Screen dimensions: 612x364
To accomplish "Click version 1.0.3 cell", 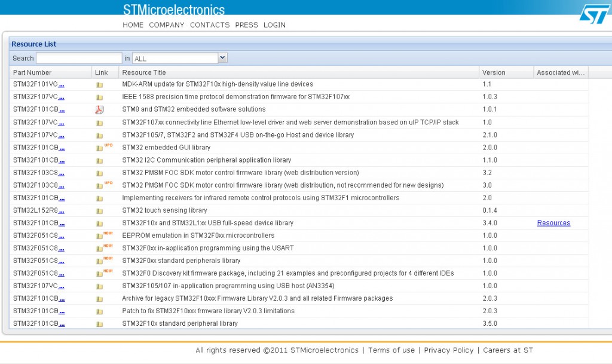I will click(490, 97).
